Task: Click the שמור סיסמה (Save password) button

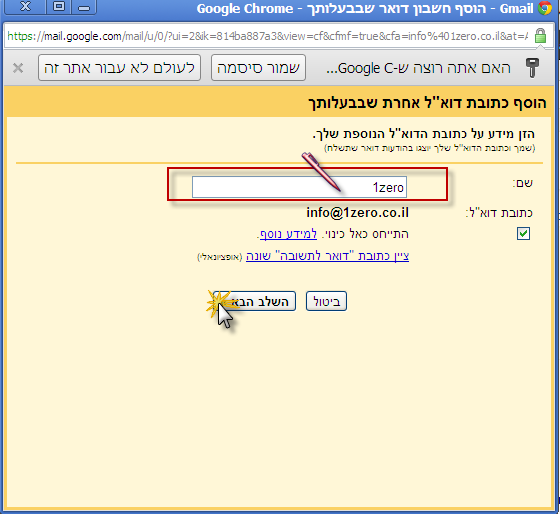Action: tap(258, 68)
